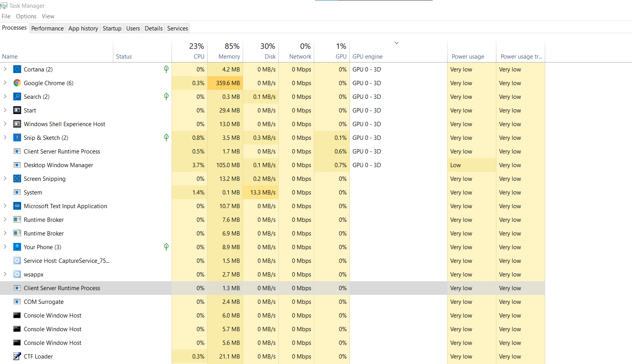Switch to the App history tab

click(x=83, y=29)
